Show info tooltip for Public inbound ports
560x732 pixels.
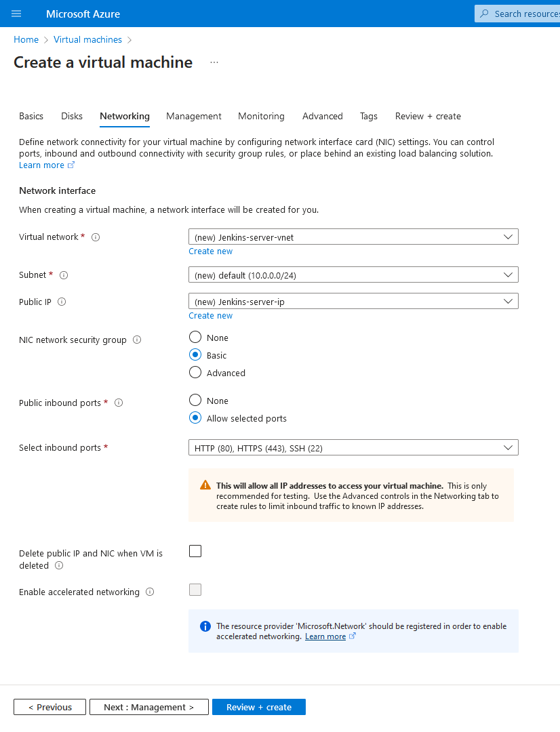[119, 403]
